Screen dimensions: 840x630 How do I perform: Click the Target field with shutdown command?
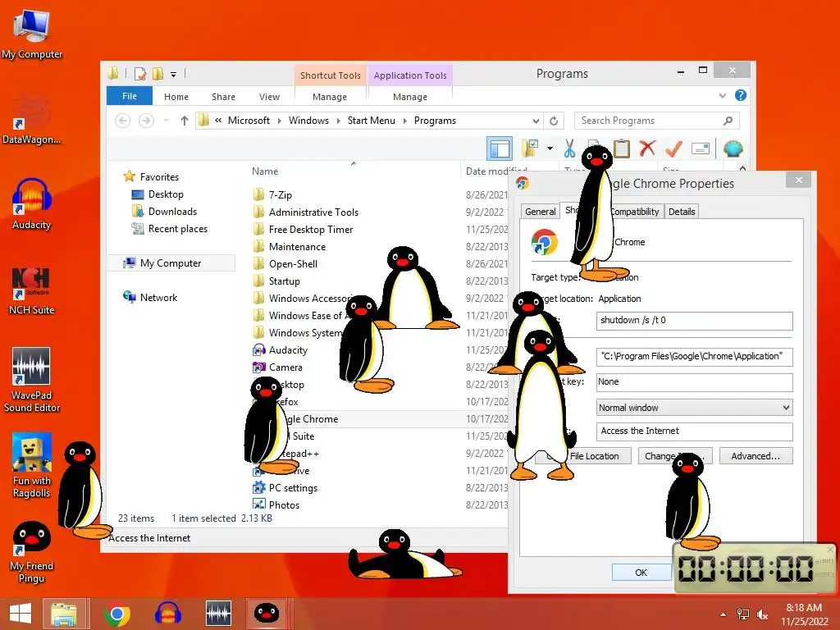(694, 321)
